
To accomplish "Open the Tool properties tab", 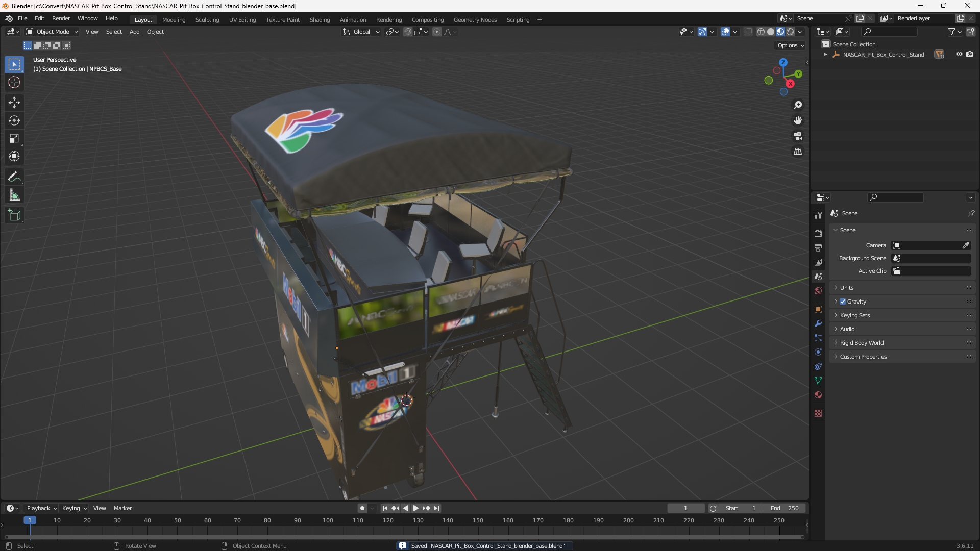I will point(818,215).
